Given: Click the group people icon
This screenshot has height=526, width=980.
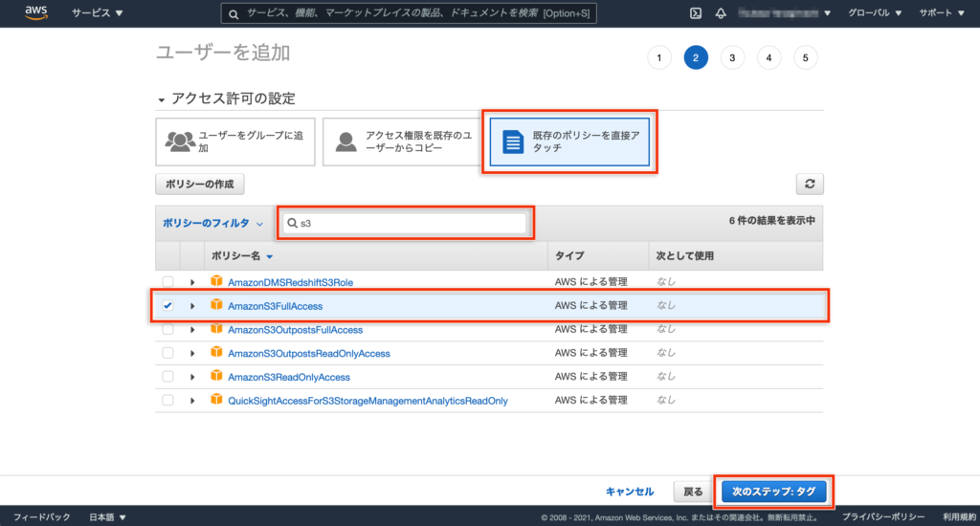Looking at the screenshot, I should (180, 142).
